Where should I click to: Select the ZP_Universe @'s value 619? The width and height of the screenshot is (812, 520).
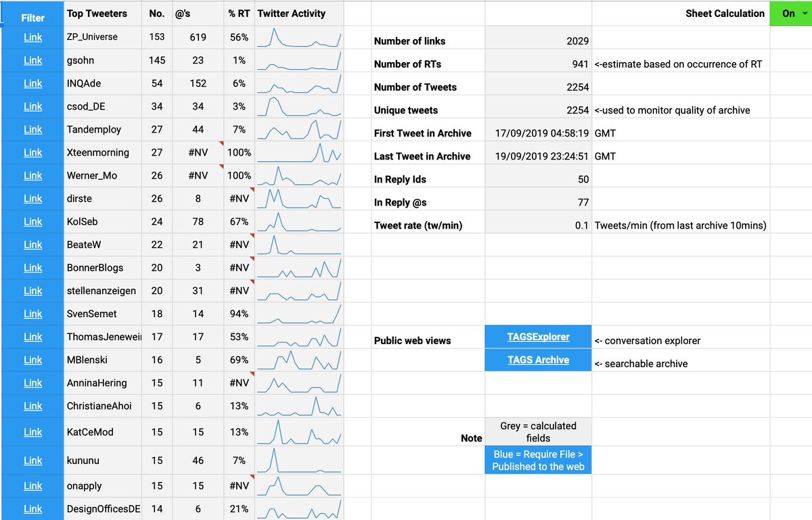pyautogui.click(x=198, y=37)
